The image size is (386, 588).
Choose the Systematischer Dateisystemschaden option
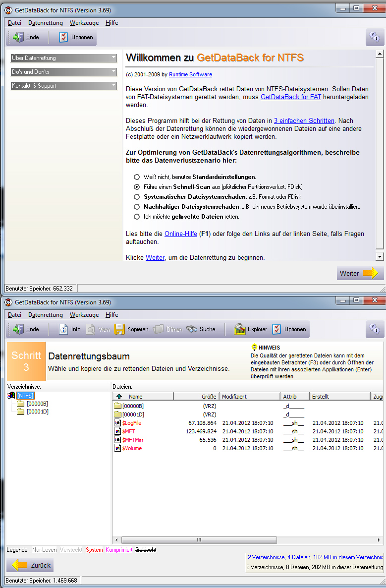coord(137,197)
